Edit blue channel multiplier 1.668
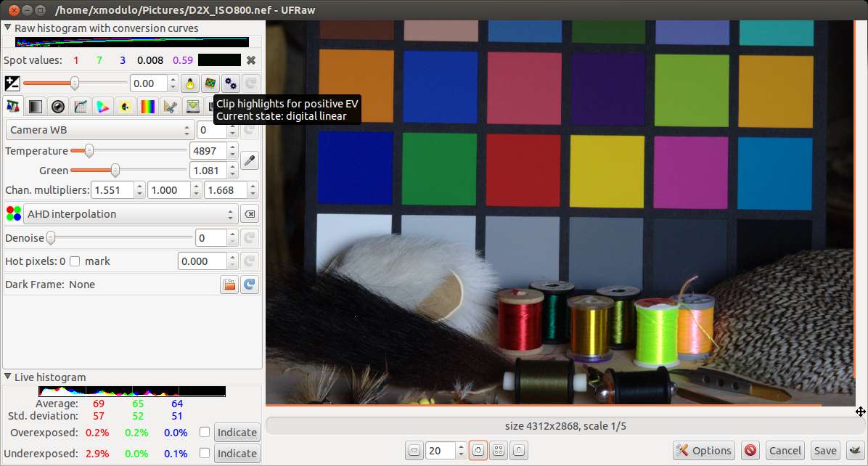 (x=225, y=190)
